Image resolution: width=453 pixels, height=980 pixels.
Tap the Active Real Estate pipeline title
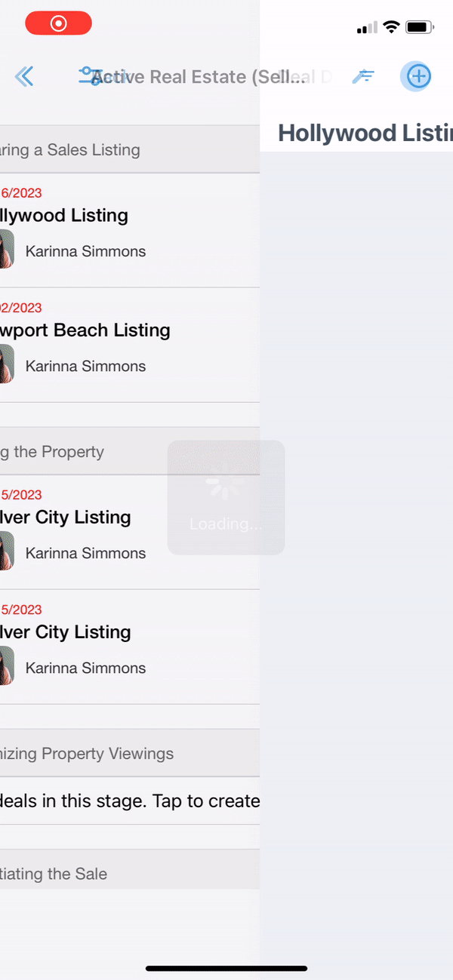coord(199,77)
